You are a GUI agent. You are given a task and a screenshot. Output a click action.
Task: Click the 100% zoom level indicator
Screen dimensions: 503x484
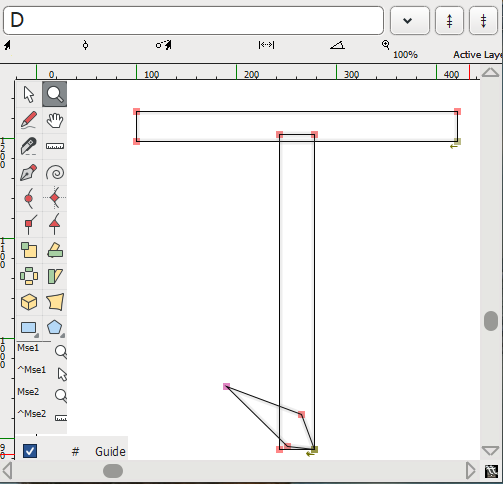pos(405,54)
